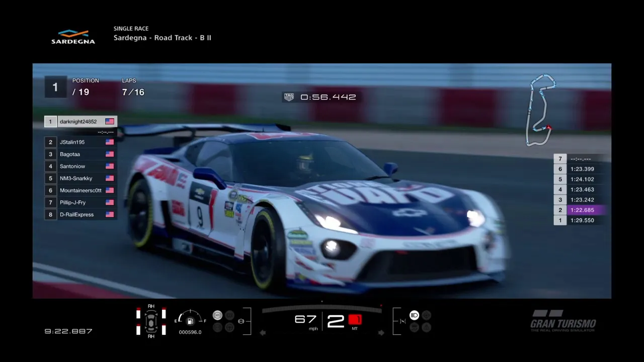Viewport: 644px width, 362px height.
Task: Click the LAPS 7/16 counter
Action: coord(133,88)
